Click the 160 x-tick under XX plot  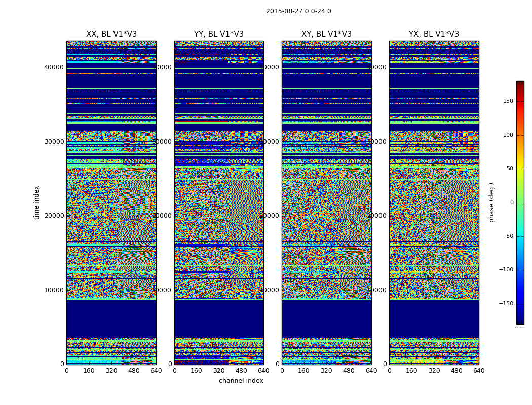89,371
